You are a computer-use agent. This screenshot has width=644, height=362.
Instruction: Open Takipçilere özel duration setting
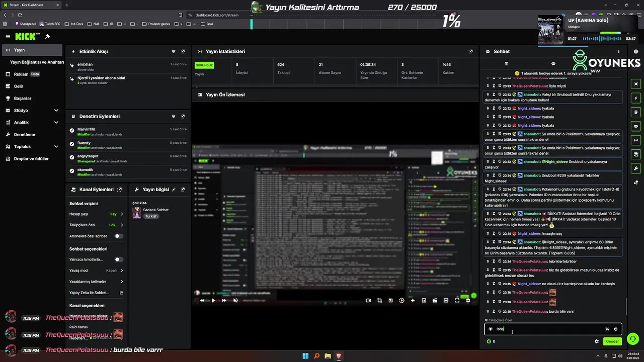click(x=97, y=225)
